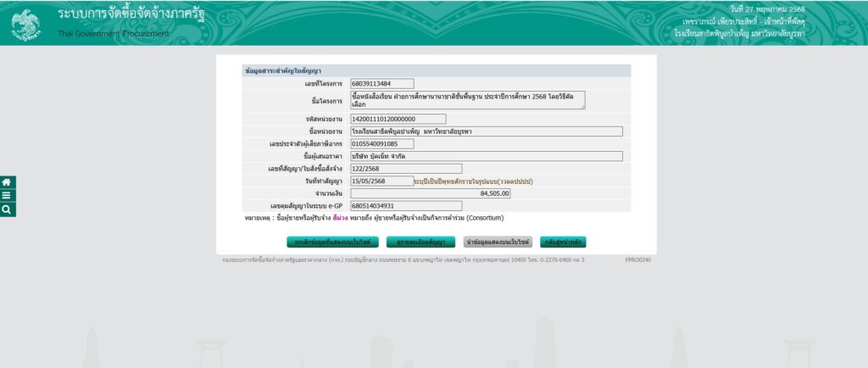Click the contract date field 15/05/2568
This screenshot has height=368, width=868.
[381, 181]
